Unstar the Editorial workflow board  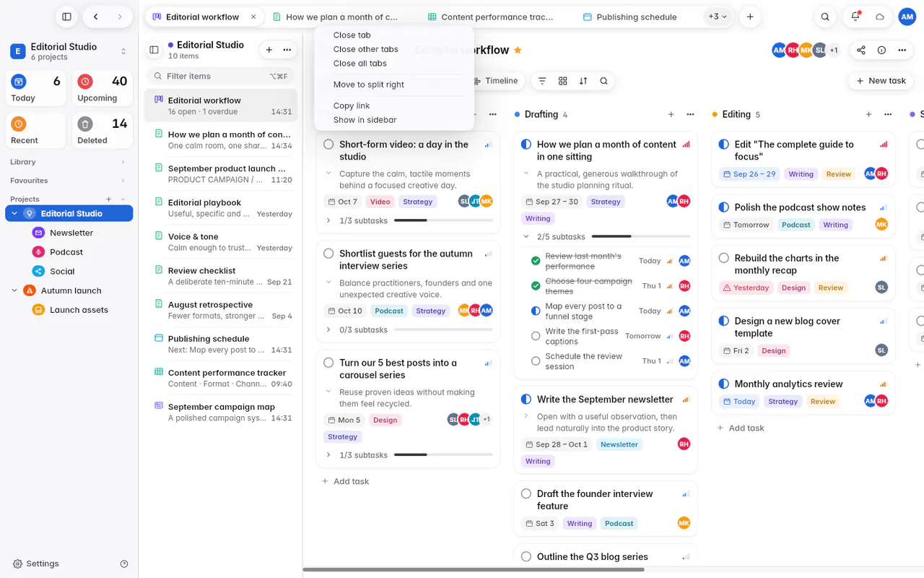tap(518, 50)
